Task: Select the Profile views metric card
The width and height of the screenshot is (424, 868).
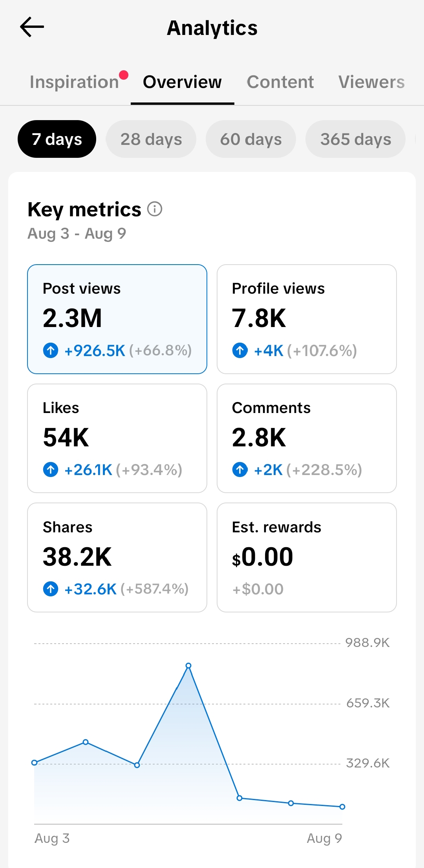Action: pos(307,319)
